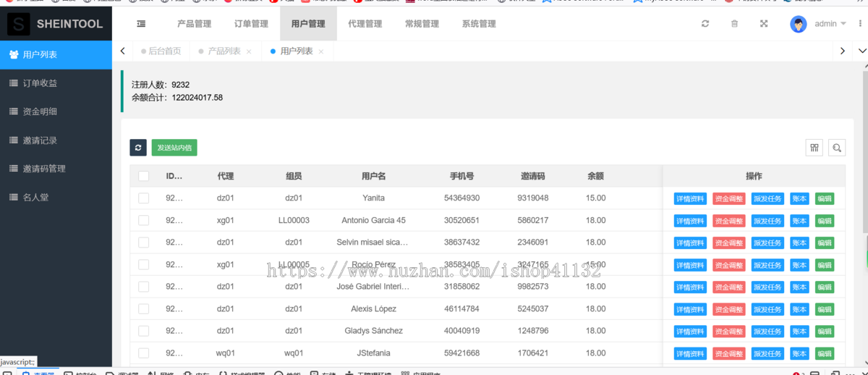868x375 pixels.
Task: Click 资金调整 for Antonio Garcia 45
Action: point(729,221)
